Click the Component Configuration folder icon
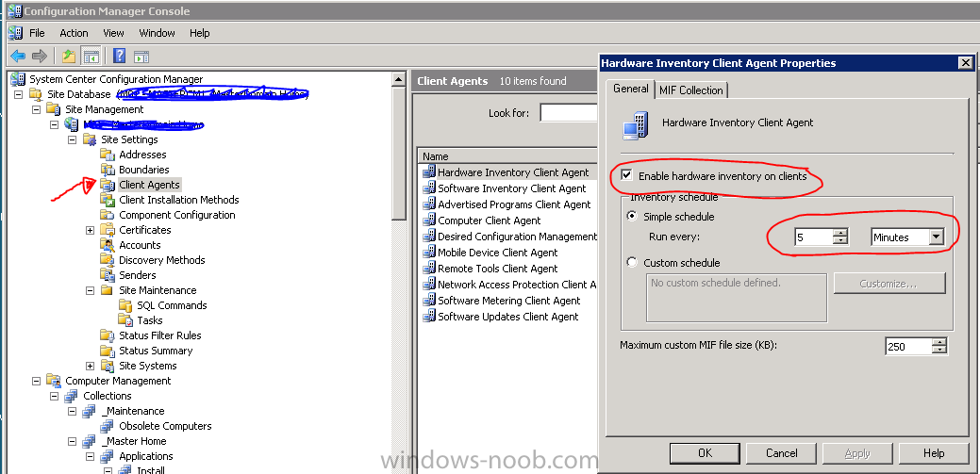This screenshot has width=980, height=474. pos(108,215)
